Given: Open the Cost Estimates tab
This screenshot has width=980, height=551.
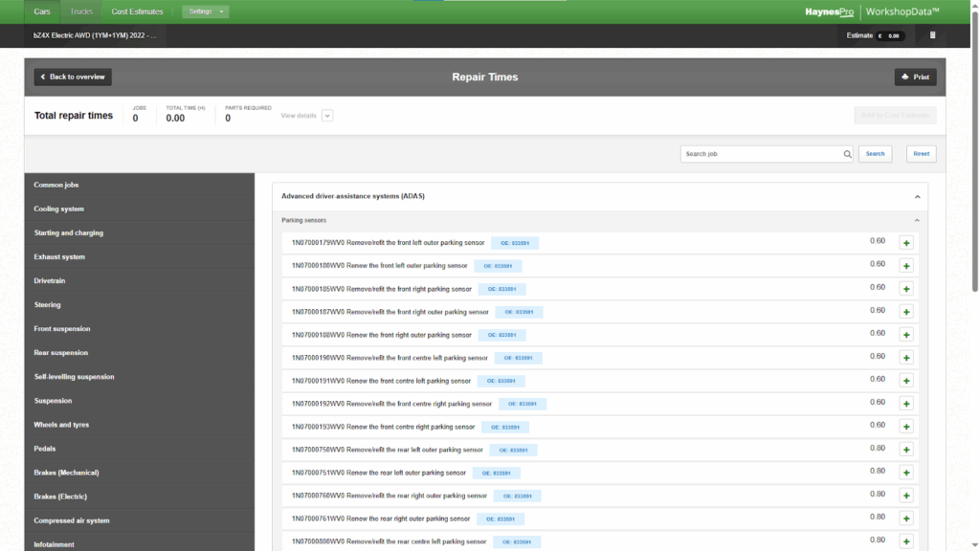Looking at the screenshot, I should pos(137,11).
